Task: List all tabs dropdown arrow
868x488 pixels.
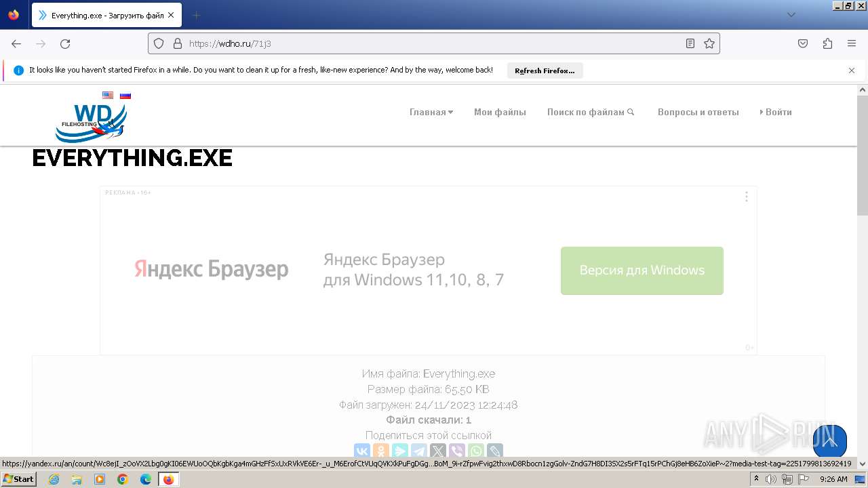Action: click(791, 15)
